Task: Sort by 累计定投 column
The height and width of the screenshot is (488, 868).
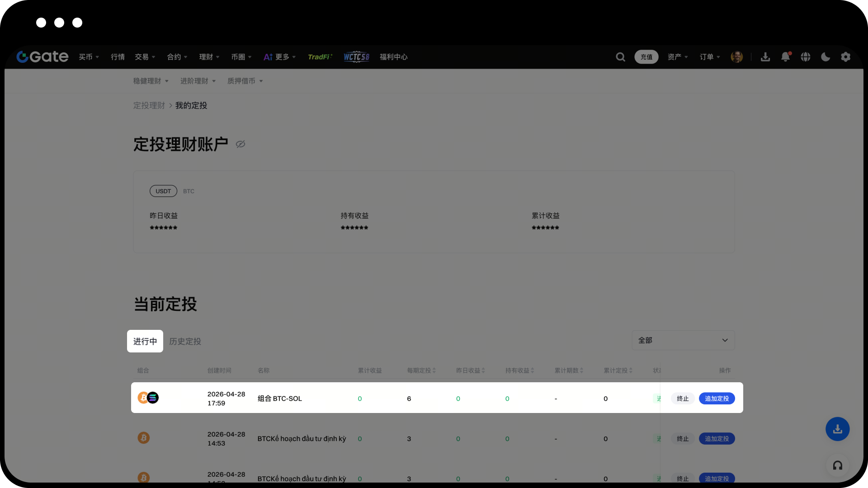Action: (x=618, y=371)
